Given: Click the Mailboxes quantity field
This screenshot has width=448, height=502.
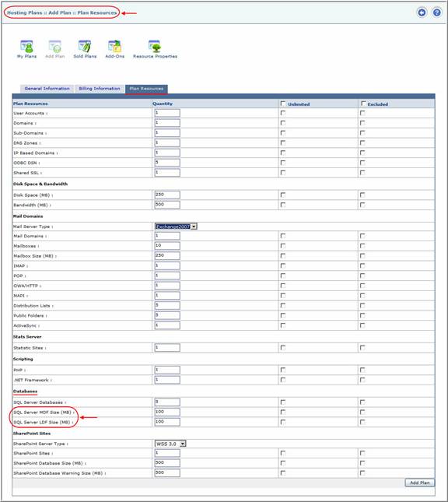Looking at the screenshot, I should [x=167, y=246].
